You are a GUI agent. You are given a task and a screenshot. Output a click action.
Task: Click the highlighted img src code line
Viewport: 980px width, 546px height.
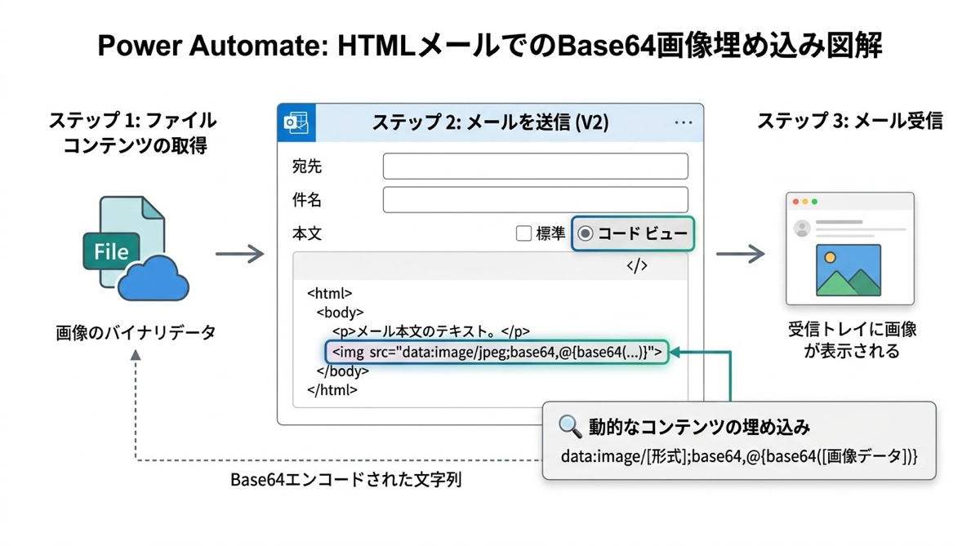point(497,353)
